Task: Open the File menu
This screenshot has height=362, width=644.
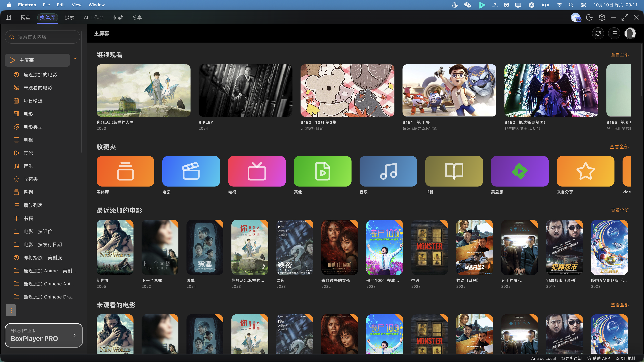Action: coord(46,5)
